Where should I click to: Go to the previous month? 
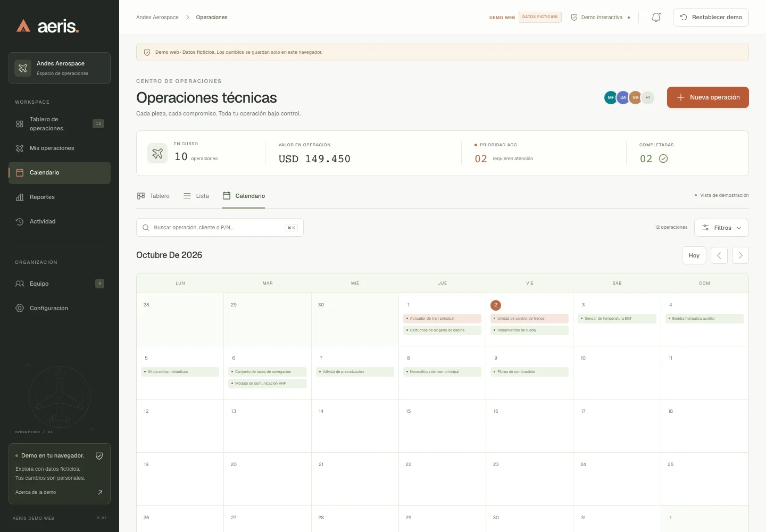(719, 255)
